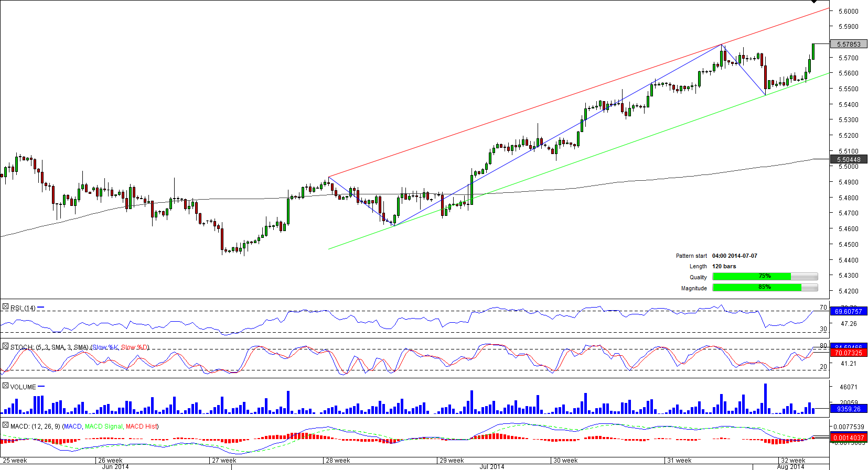Screen dimensions: 868x470
Task: Click the 5.5000 price axis label
Action: (849, 167)
